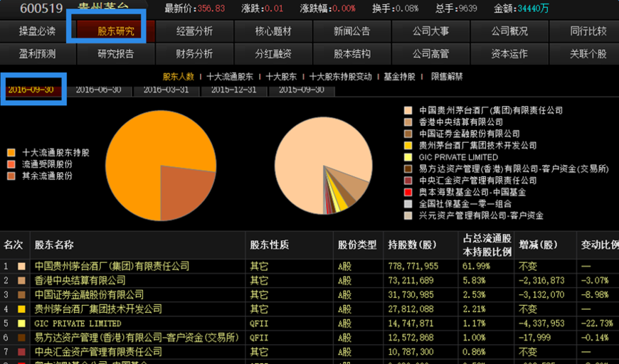Click the top-ten shareholders pie chart
Viewport: 619px width, 364px height.
[x=324, y=166]
